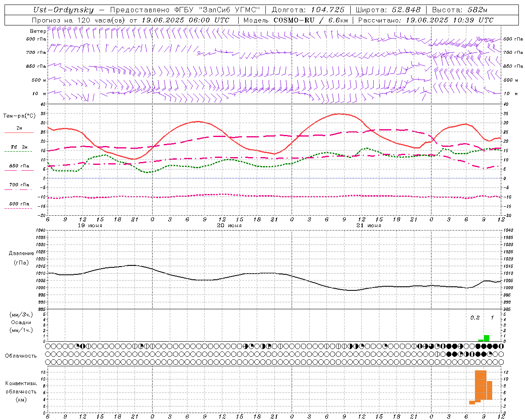Click the Давление panel label

tap(21, 253)
